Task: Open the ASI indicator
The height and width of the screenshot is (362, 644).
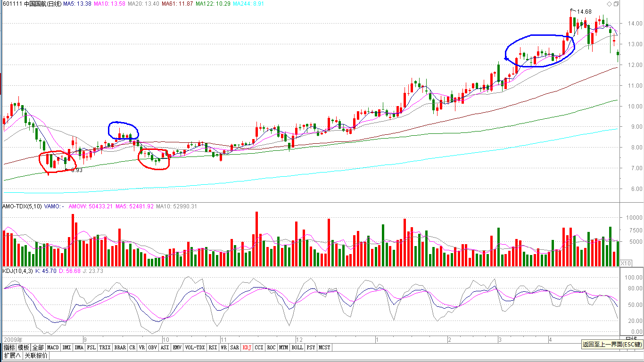Action: [165, 347]
